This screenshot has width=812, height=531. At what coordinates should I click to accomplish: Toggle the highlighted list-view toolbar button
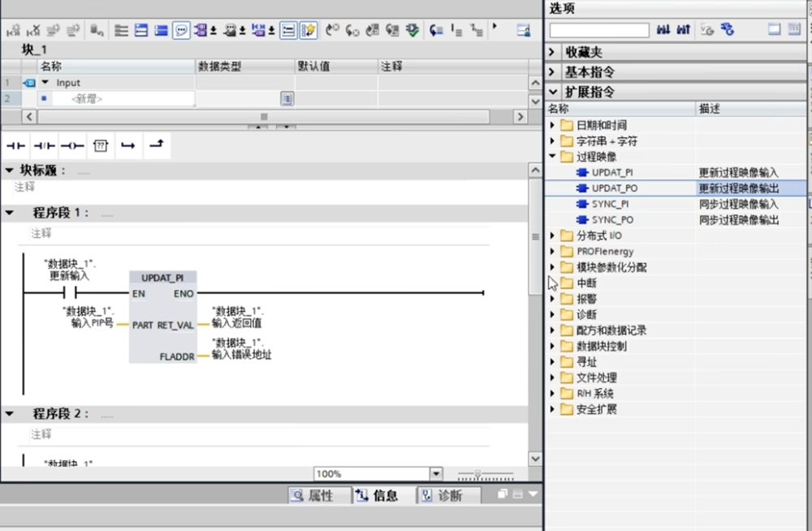288,30
